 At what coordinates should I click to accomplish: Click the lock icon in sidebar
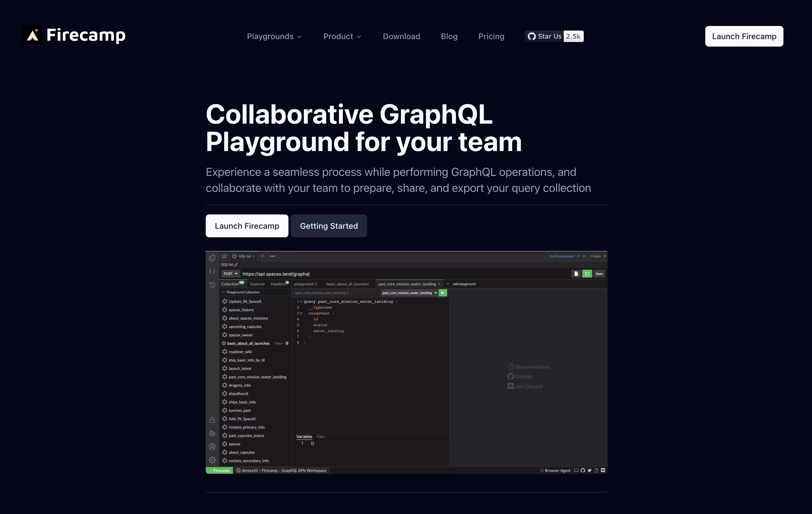(212, 420)
